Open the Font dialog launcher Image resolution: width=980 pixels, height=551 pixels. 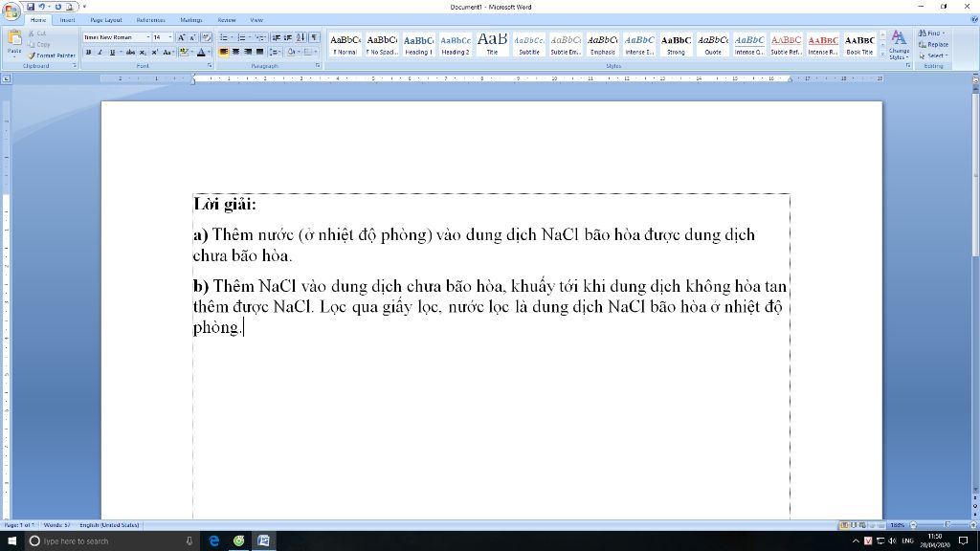(210, 66)
